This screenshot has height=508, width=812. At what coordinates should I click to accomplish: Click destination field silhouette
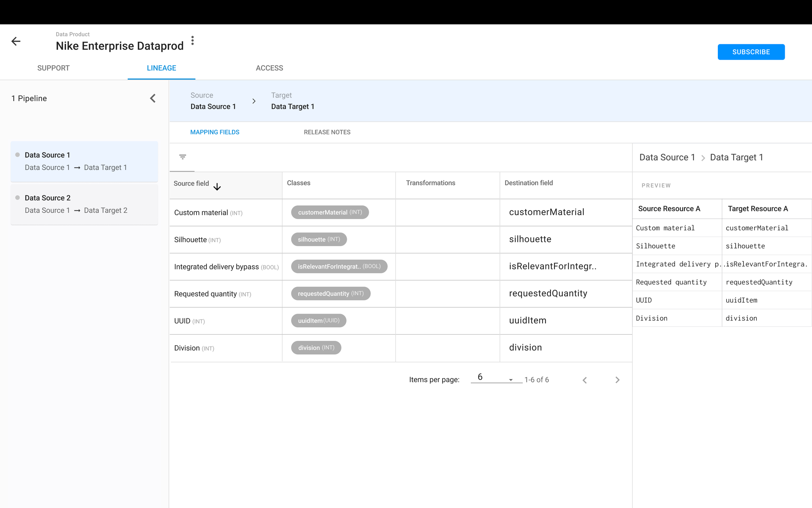(x=530, y=239)
